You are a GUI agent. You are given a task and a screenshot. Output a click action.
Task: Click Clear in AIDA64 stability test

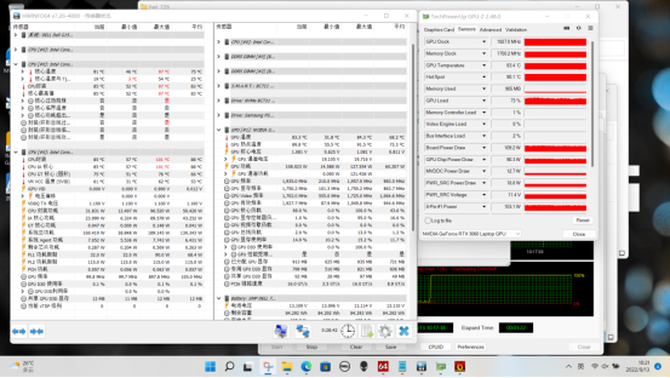356,347
